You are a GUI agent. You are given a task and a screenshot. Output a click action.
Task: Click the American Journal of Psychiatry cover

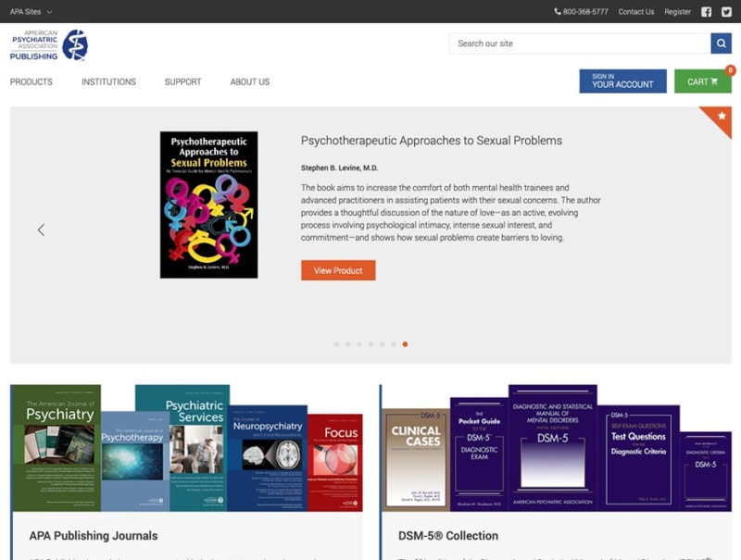[x=56, y=448]
